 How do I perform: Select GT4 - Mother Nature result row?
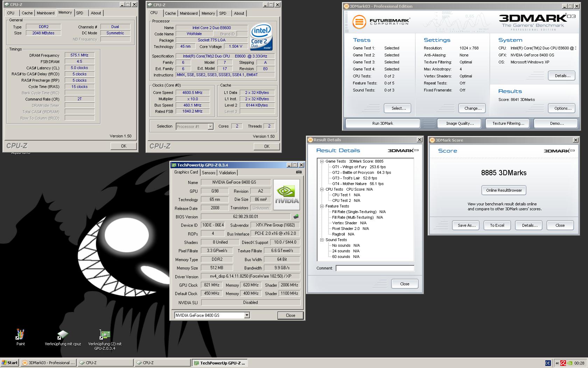pyautogui.click(x=358, y=184)
